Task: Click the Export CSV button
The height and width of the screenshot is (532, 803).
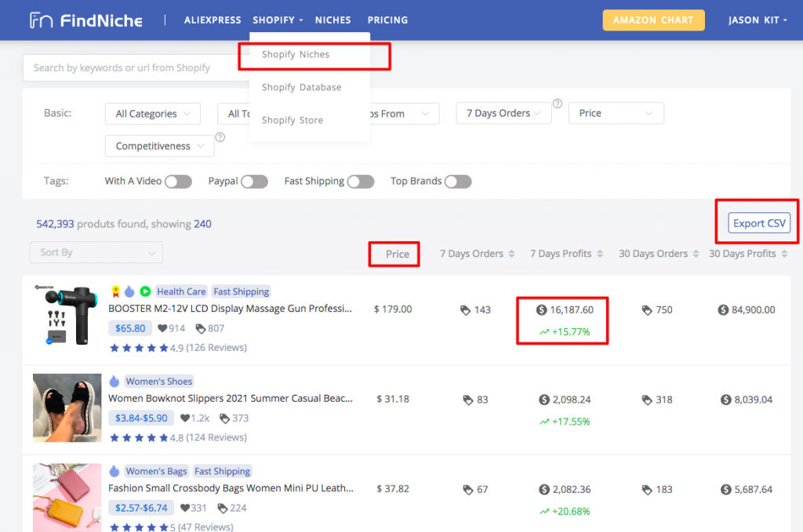Action: 759,223
